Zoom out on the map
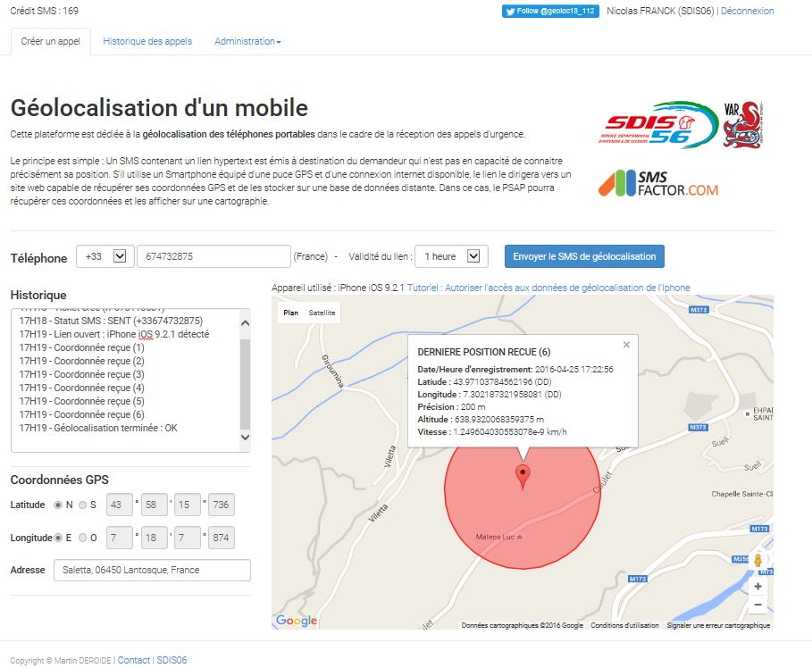 (x=758, y=605)
